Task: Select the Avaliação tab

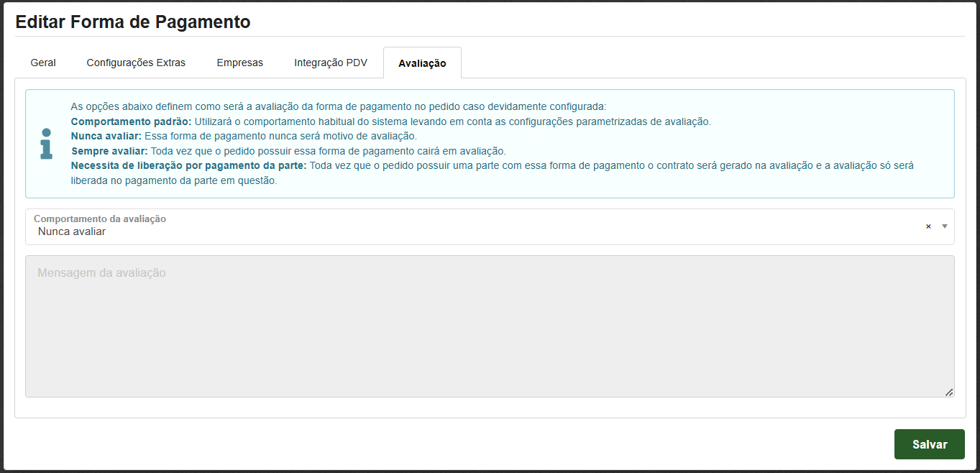Action: [422, 63]
